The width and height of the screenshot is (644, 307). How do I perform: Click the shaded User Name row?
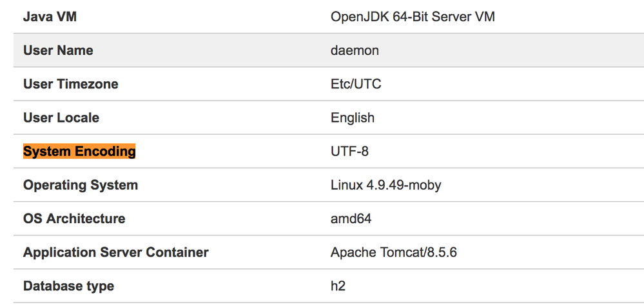tap(329, 50)
